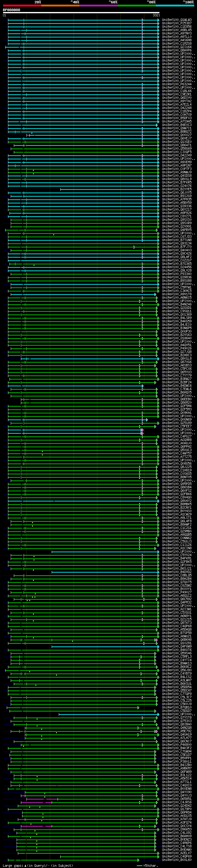Select the UniRef100_Q8AVP6 label
Screen dimensions: 197x868
point(177,50)
